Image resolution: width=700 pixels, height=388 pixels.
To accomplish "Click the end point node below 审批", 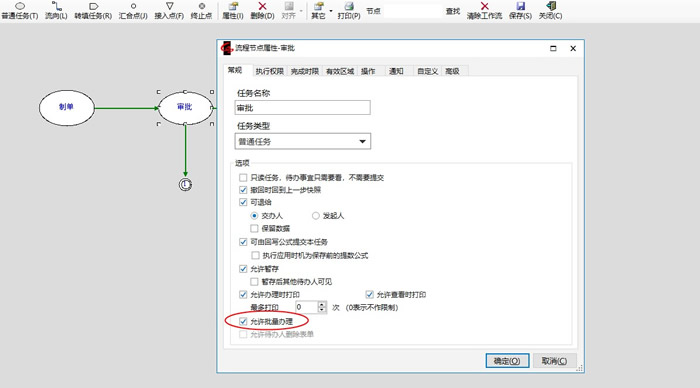I will pos(185,184).
